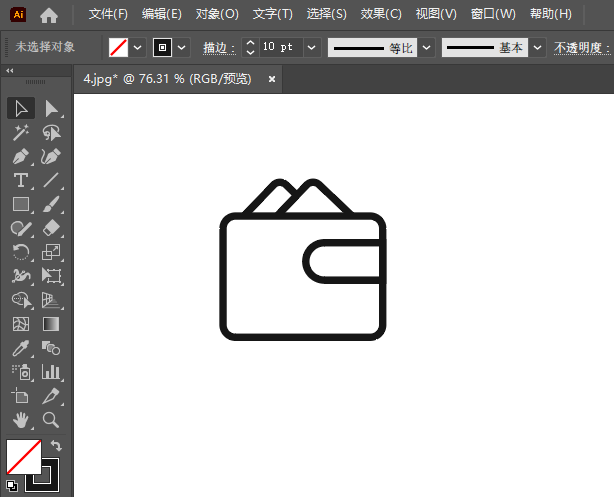
Task: Select the Eraser tool
Action: click(51, 228)
